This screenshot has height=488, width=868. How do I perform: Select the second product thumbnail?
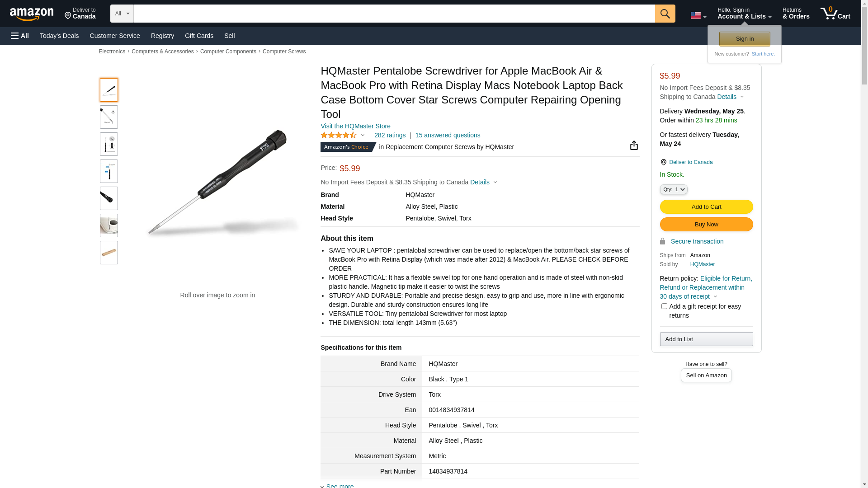(109, 117)
